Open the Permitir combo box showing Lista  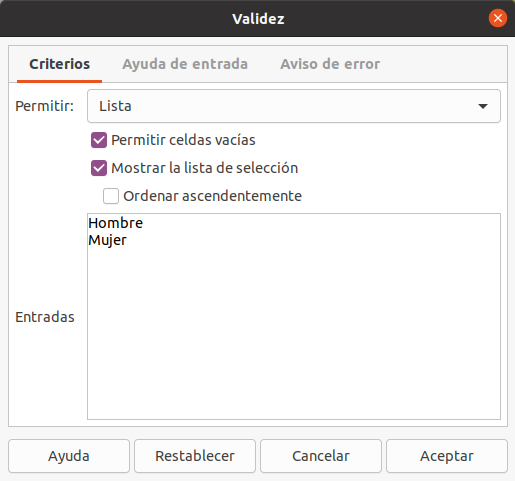click(294, 106)
